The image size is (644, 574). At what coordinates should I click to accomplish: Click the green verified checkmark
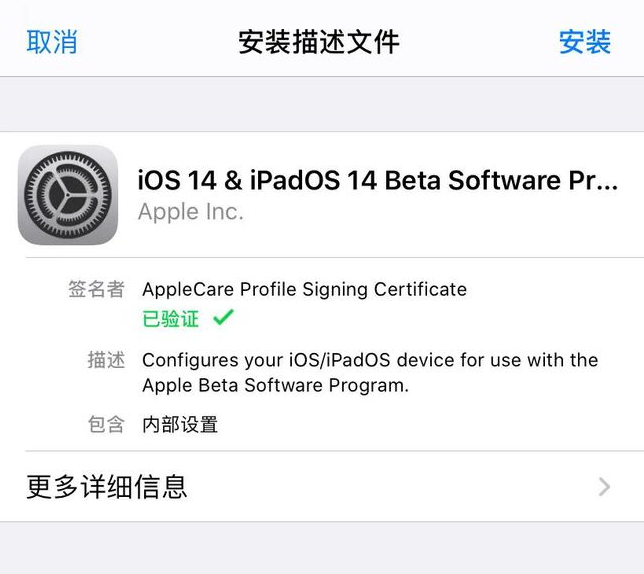click(224, 318)
